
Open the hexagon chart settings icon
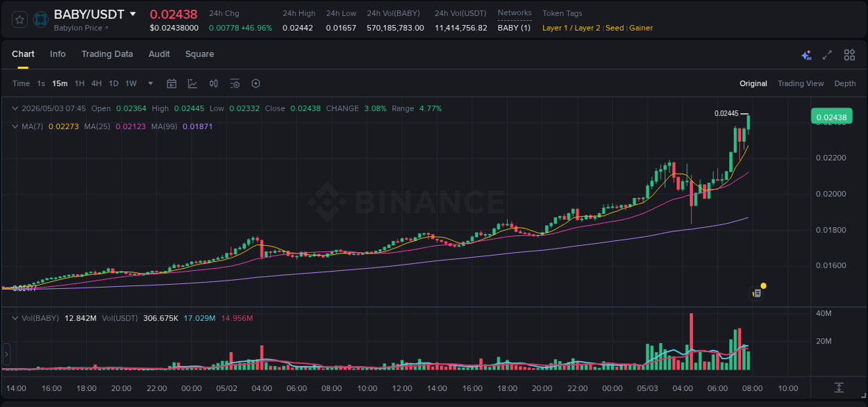pos(256,83)
